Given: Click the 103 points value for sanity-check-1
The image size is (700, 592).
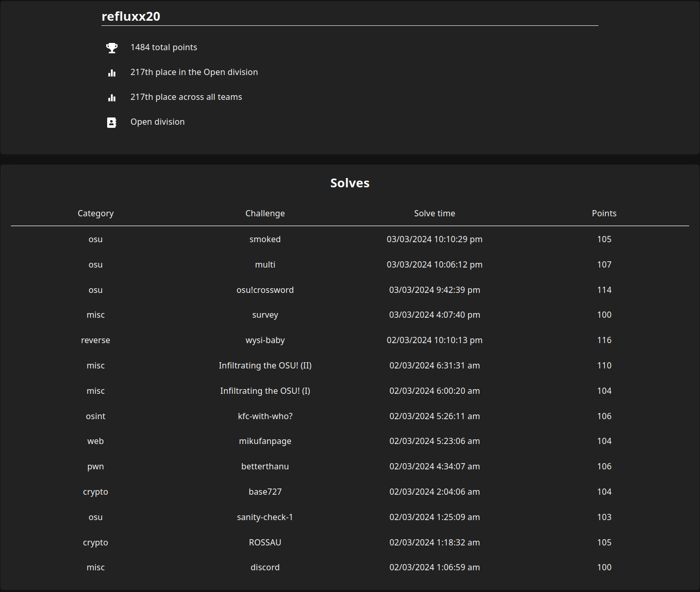Looking at the screenshot, I should 604,517.
